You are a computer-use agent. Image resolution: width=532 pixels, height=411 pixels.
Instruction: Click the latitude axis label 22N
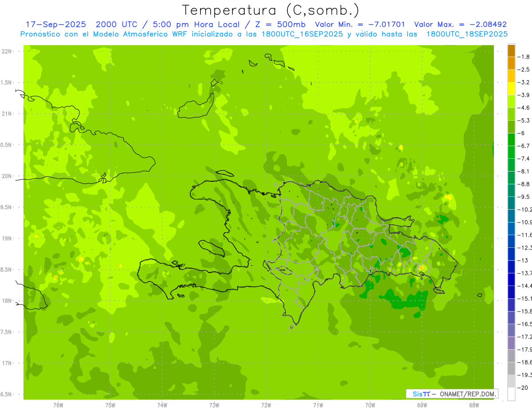click(7, 51)
